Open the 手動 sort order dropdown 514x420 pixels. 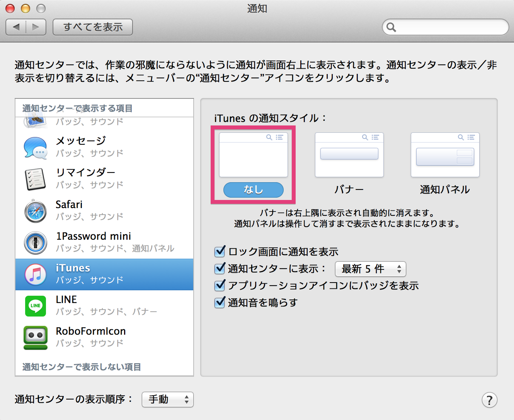(x=168, y=400)
